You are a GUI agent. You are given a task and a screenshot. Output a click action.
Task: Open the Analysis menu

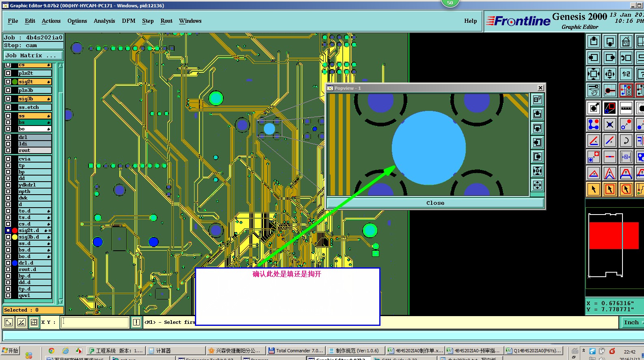pos(104,21)
